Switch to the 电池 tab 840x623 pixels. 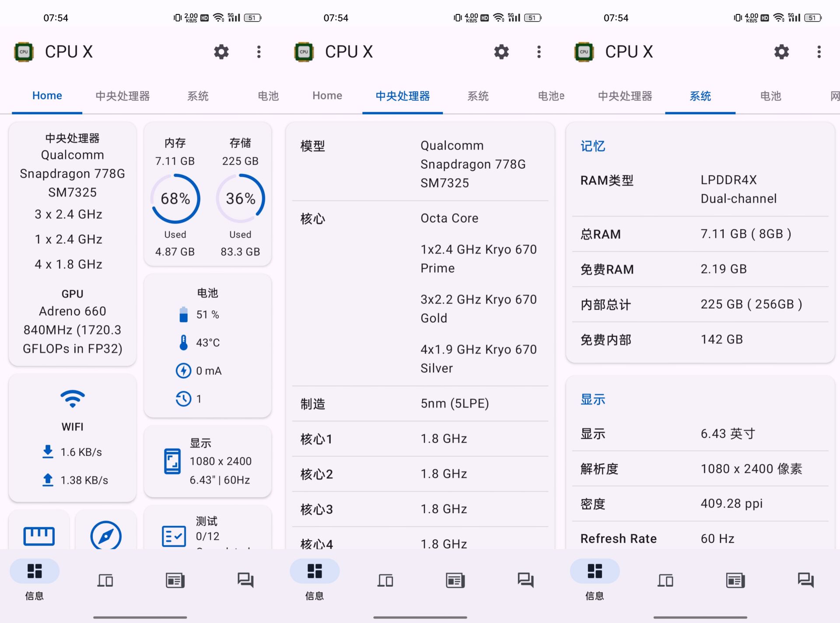(x=267, y=96)
